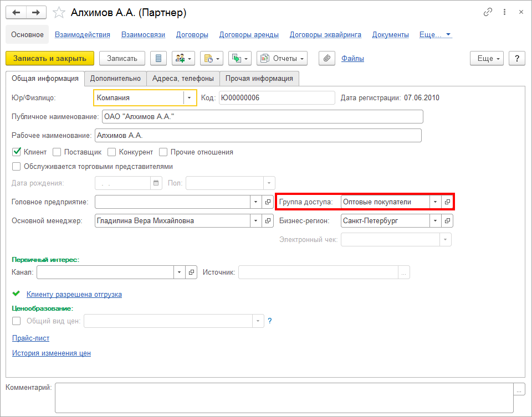532x417 pixels.
Task: Switch to the Адреса, телефоны tab
Action: [183, 79]
